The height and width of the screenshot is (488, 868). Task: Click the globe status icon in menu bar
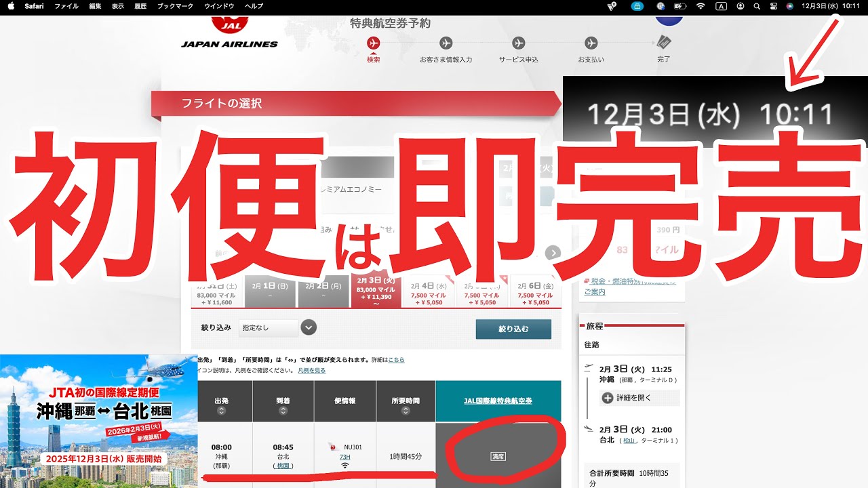click(x=660, y=5)
